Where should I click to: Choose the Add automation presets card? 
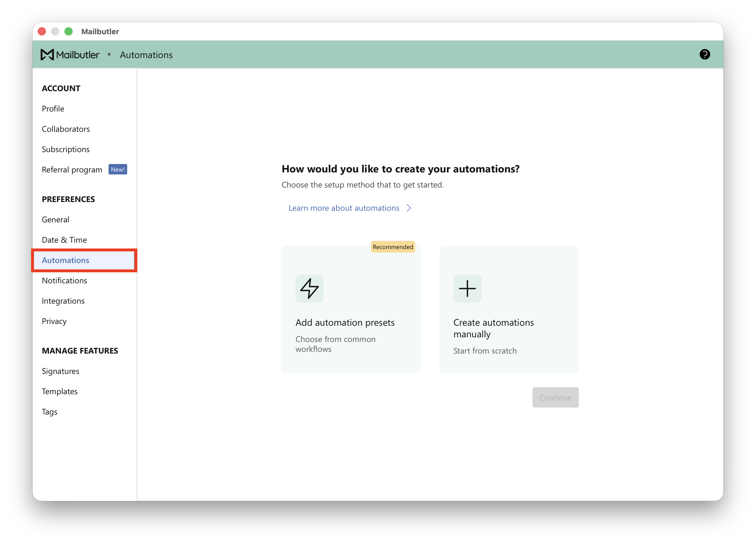click(351, 309)
